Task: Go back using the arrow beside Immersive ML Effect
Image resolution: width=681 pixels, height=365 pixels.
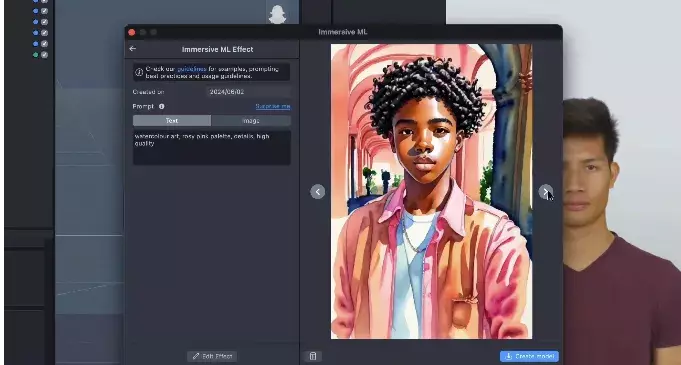Action: pos(132,49)
